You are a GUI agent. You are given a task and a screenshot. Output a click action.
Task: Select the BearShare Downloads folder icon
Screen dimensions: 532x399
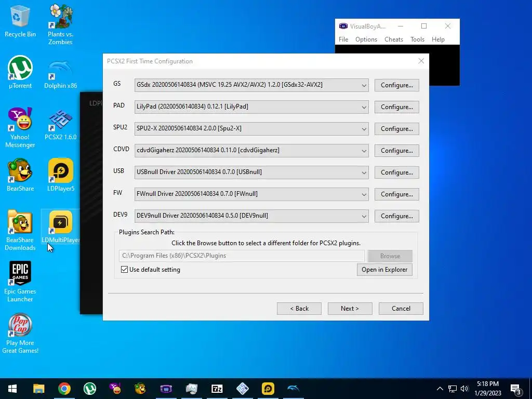(20, 230)
